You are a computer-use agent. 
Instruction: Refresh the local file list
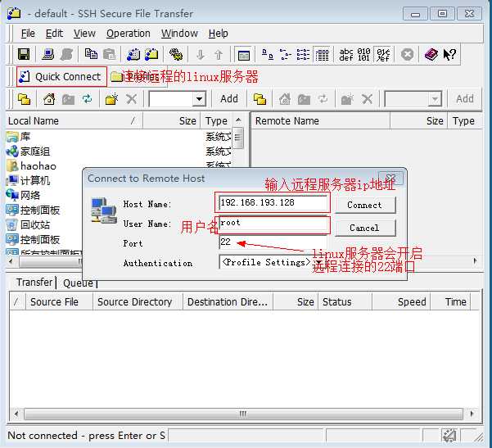[x=87, y=99]
